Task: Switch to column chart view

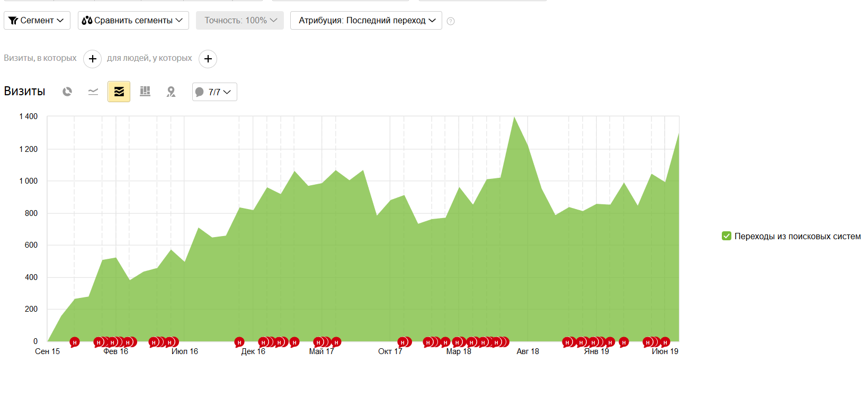Action: (x=145, y=92)
